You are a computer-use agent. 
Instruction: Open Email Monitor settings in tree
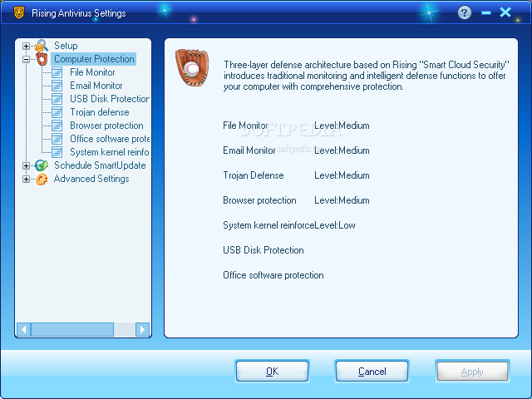click(96, 86)
